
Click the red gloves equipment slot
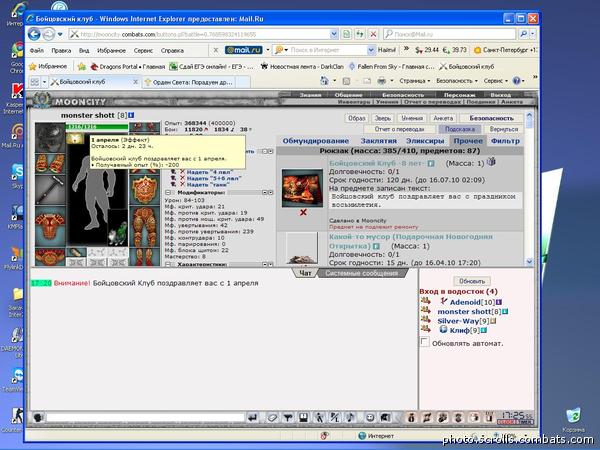point(50,163)
